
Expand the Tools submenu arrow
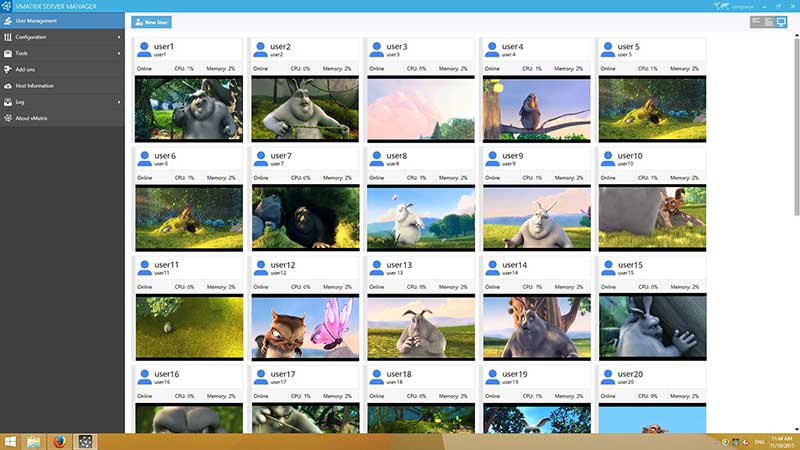119,53
